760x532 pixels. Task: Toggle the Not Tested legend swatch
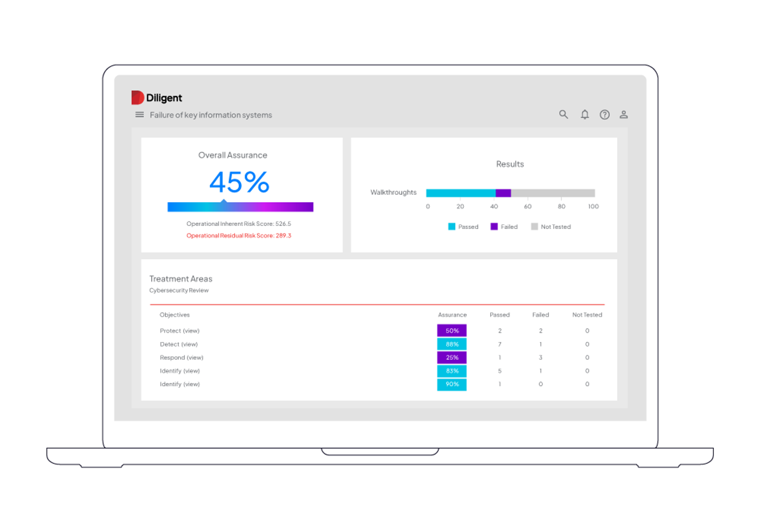click(534, 226)
